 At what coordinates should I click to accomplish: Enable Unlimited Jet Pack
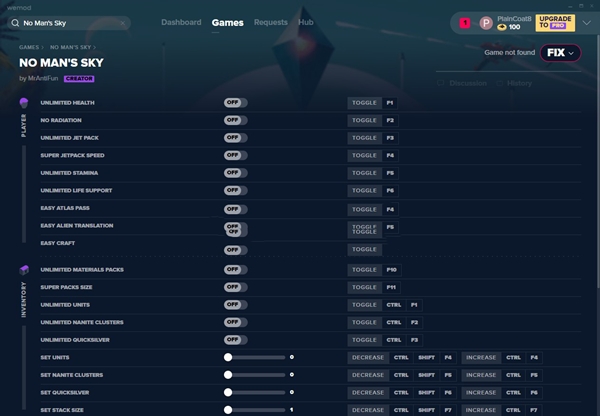click(236, 138)
